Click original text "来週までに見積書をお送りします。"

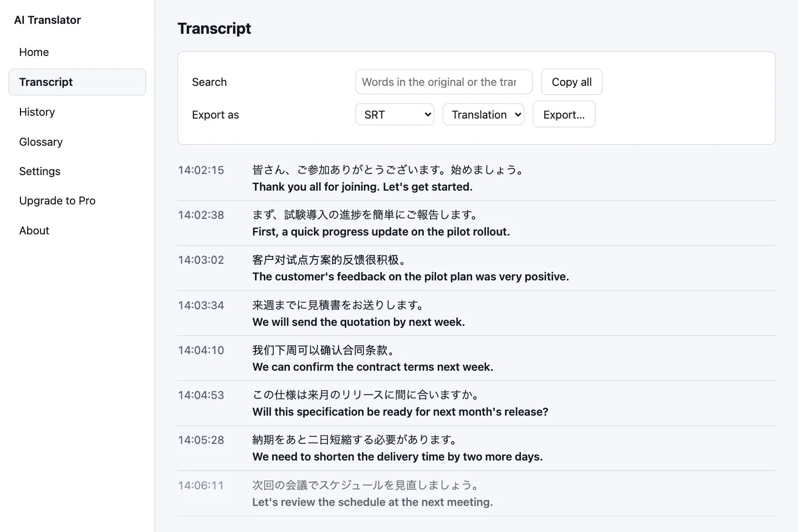(x=340, y=305)
